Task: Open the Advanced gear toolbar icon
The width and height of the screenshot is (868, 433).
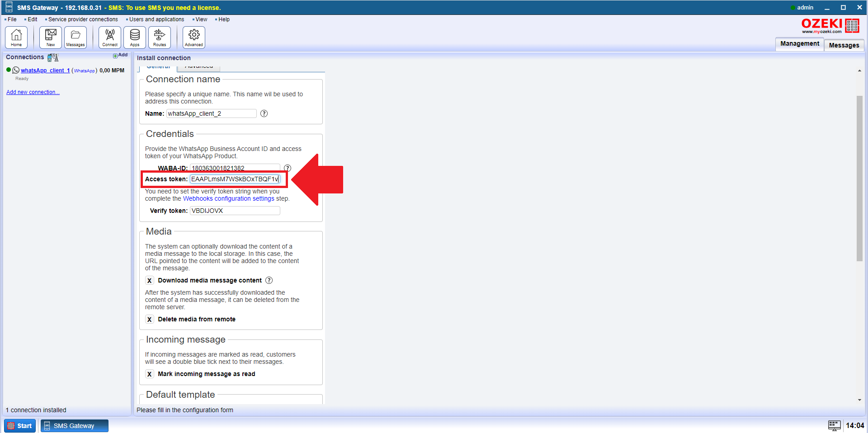Action: pos(194,37)
